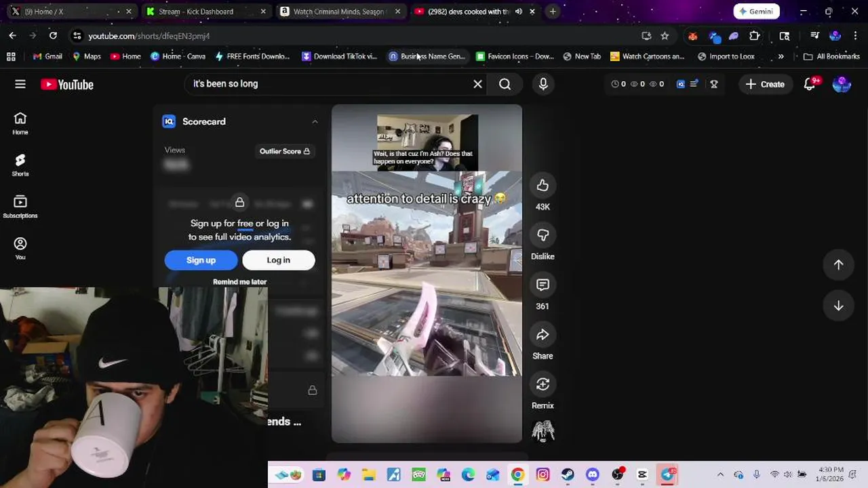Open the YouTube hamburger guide menu
This screenshot has width=868, height=488.
coord(20,84)
